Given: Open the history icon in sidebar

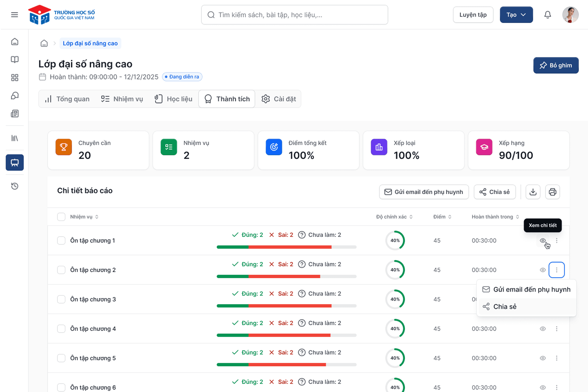Looking at the screenshot, I should click(x=15, y=186).
